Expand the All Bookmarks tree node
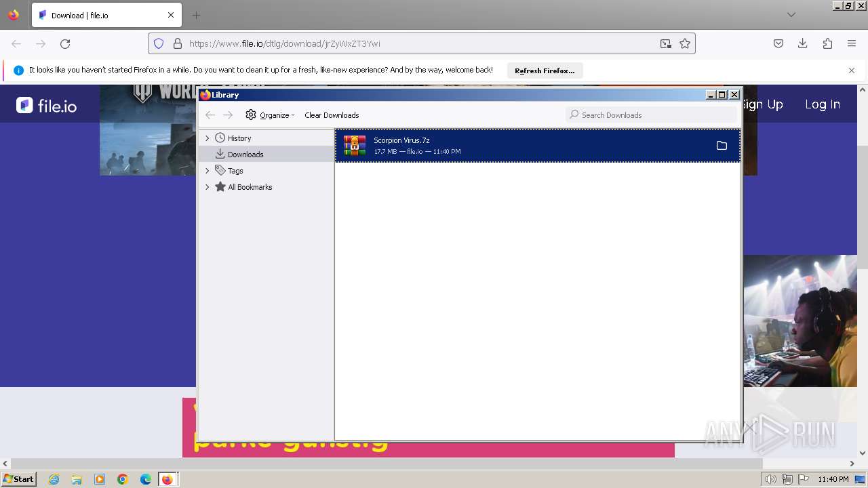The width and height of the screenshot is (868, 488). (x=208, y=187)
